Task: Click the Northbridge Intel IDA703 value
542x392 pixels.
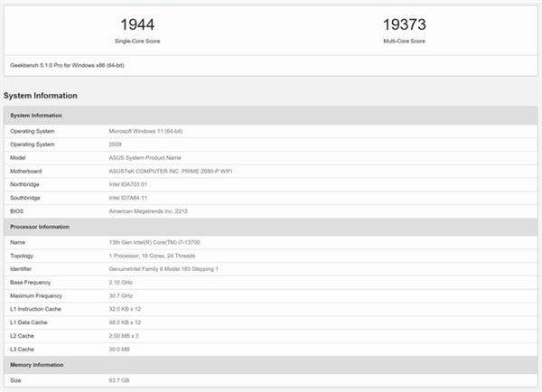Action: [x=128, y=184]
